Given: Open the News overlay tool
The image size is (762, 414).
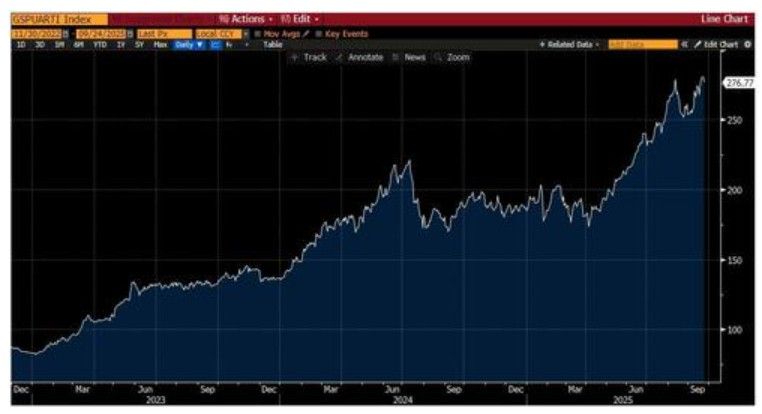Looking at the screenshot, I should (x=409, y=57).
